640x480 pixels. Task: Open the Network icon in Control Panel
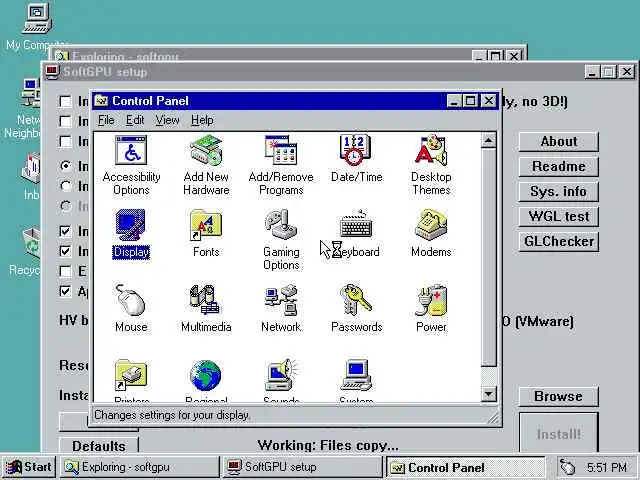pyautogui.click(x=281, y=309)
